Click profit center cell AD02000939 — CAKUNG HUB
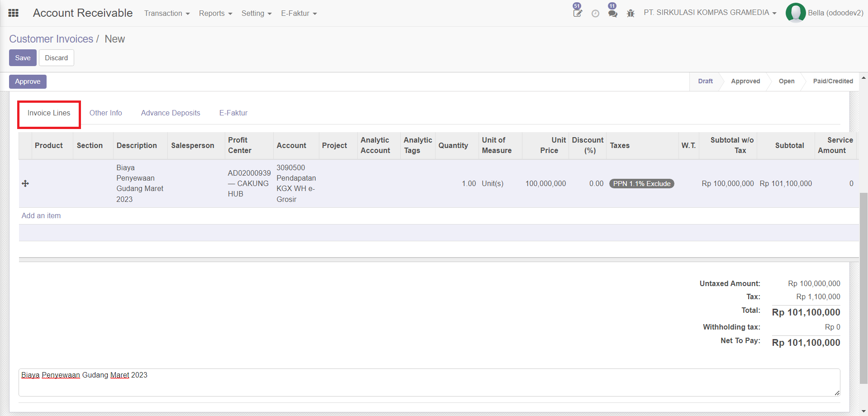868x416 pixels. click(x=249, y=183)
